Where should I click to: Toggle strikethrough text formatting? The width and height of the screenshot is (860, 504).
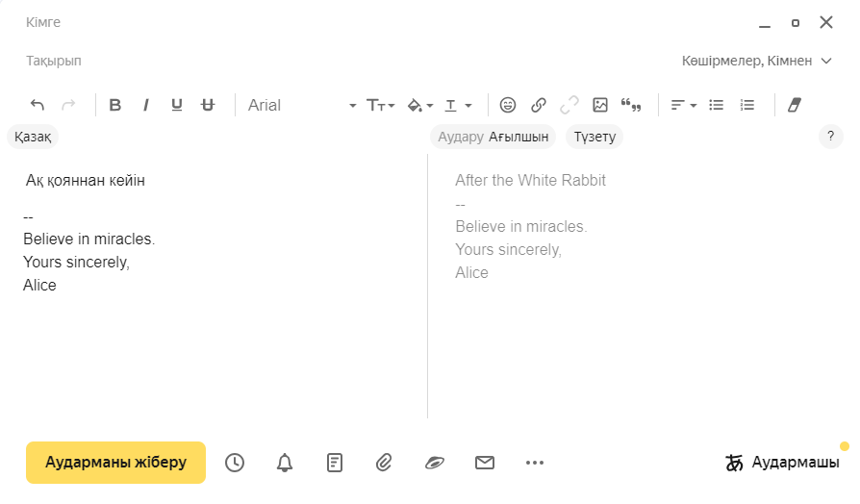tap(208, 105)
